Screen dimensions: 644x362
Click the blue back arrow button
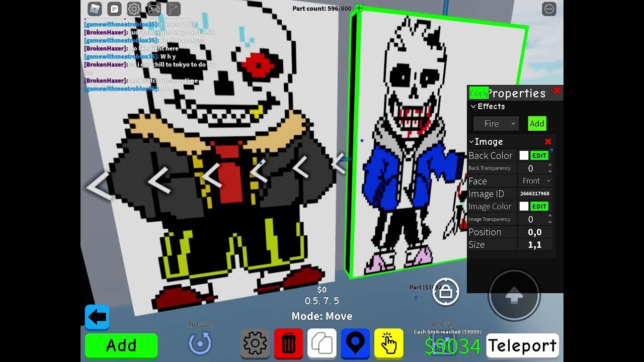pos(97,317)
